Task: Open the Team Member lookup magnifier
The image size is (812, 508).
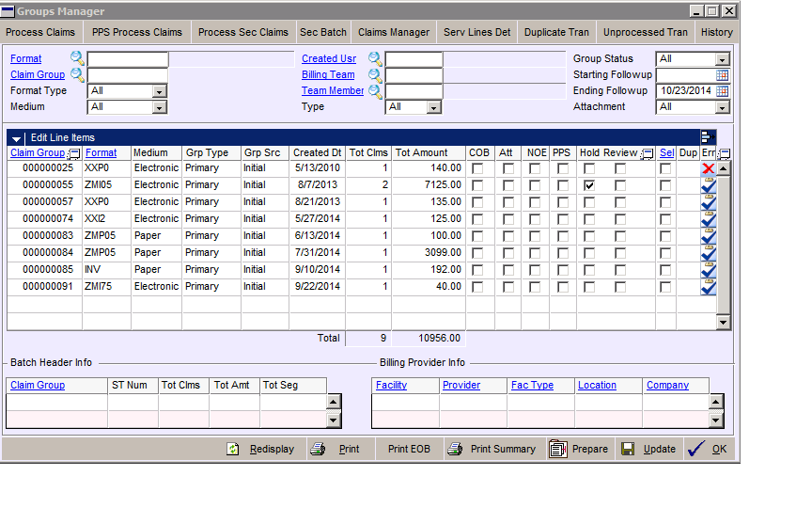Action: [x=375, y=92]
